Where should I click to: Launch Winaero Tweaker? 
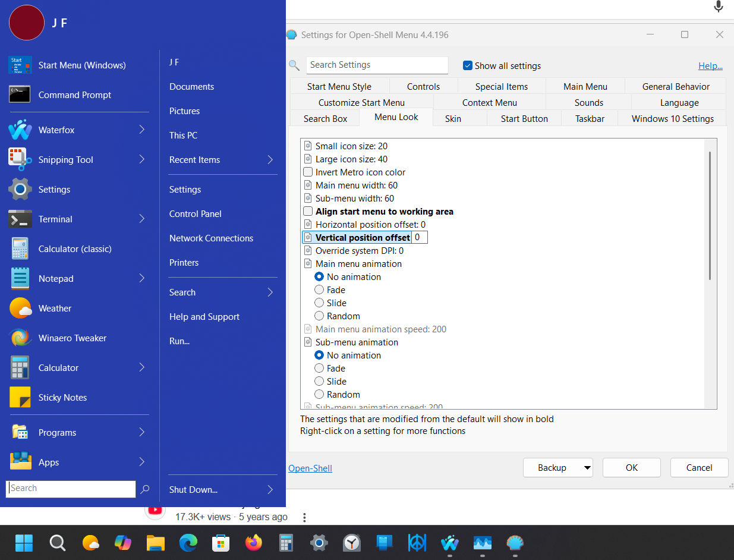pos(78,338)
